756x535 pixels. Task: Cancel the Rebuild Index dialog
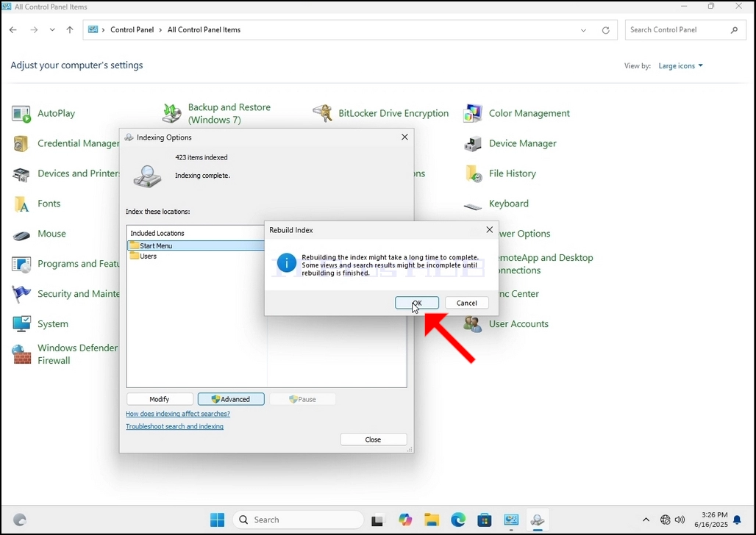pyautogui.click(x=466, y=303)
